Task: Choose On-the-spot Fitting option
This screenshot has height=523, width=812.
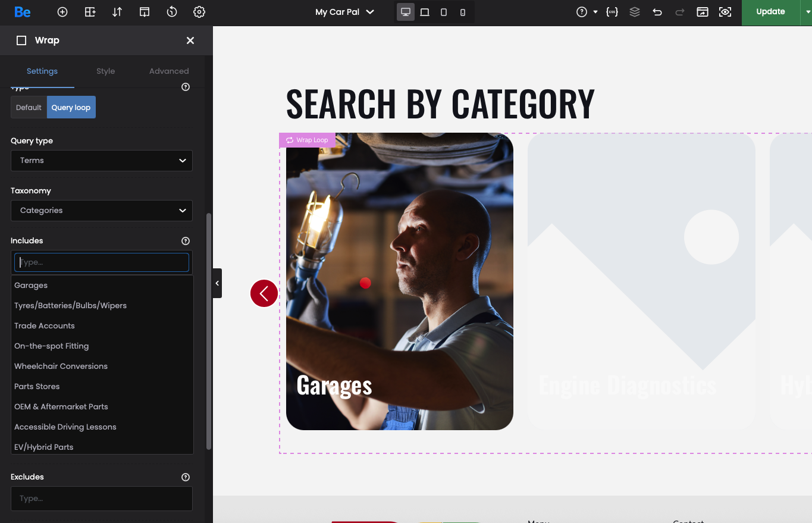Action: point(102,346)
